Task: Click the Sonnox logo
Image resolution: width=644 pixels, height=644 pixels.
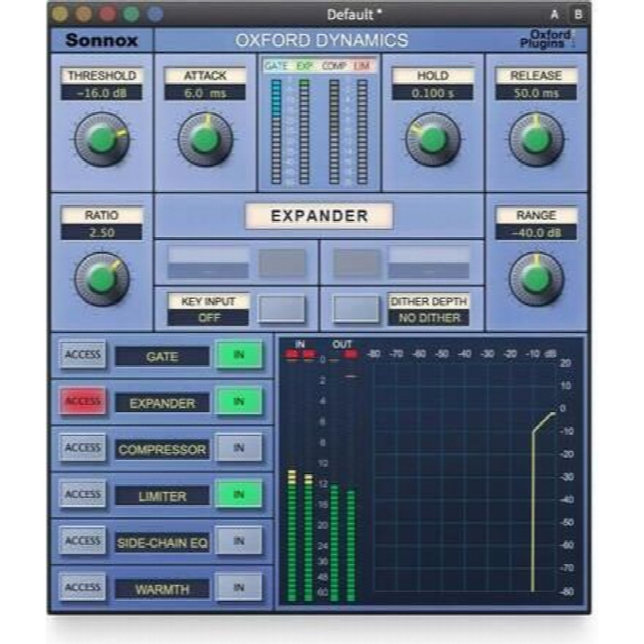Action: click(x=102, y=41)
